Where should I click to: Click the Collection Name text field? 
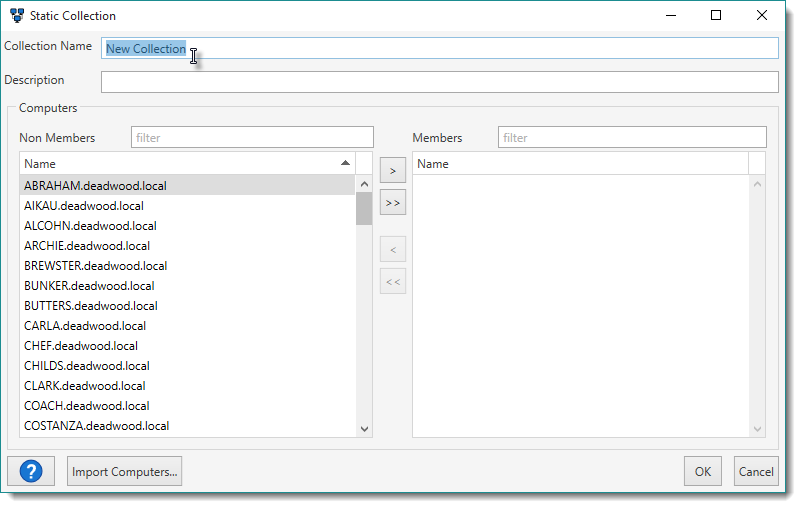(440, 48)
